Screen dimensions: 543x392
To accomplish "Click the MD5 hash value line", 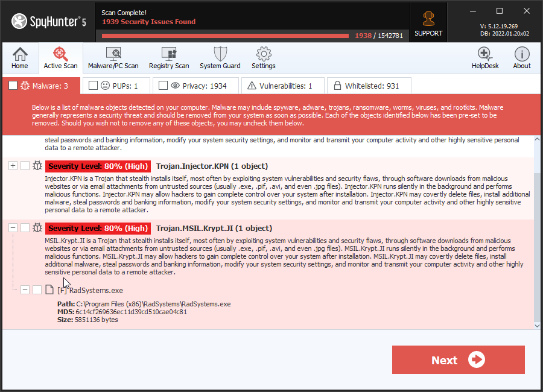I will tap(122, 312).
